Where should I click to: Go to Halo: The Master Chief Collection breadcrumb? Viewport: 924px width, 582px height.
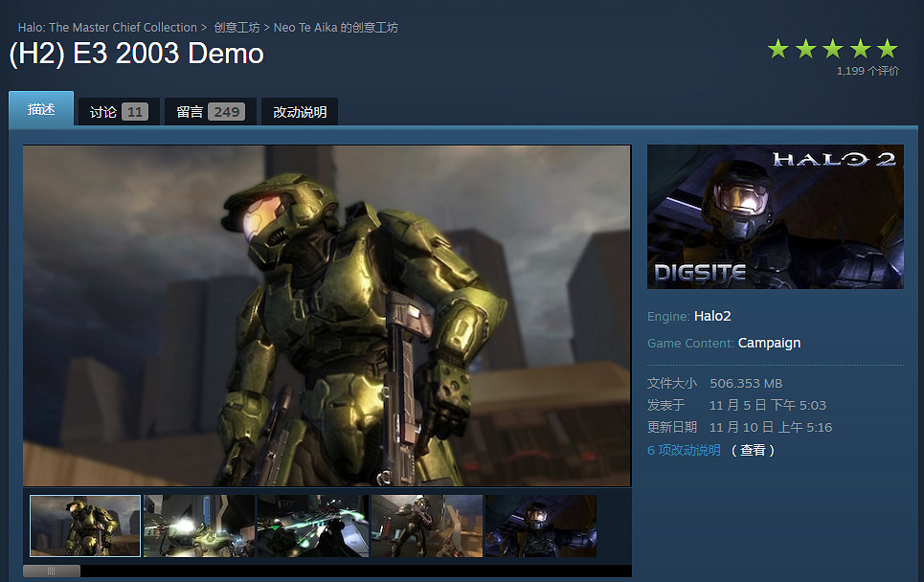click(107, 28)
